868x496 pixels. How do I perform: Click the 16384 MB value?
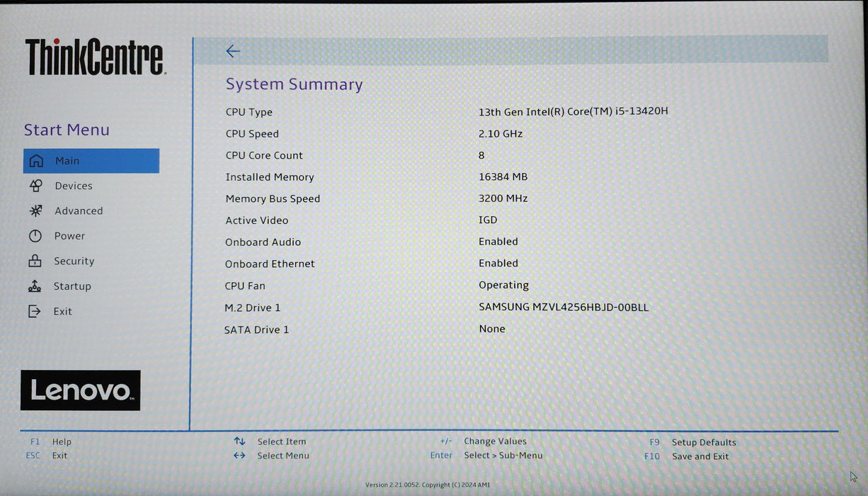(503, 176)
